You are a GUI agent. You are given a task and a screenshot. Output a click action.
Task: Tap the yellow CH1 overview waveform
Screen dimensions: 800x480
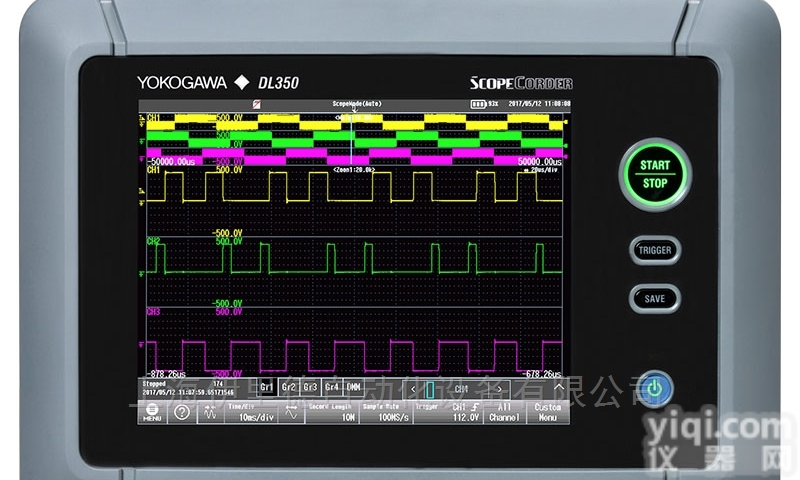tap(355, 122)
